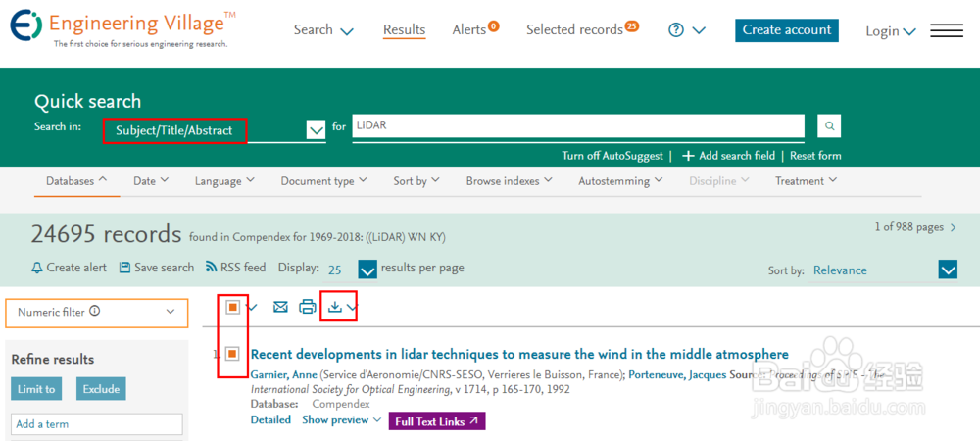980x441 pixels.
Task: Expand the select-all options chevron
Action: click(x=252, y=308)
